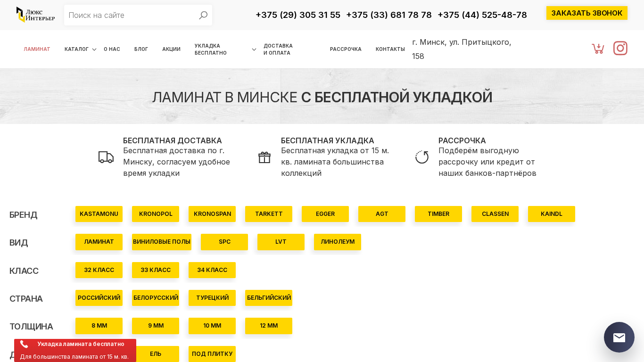Select the 8 мм thickness filter

[99, 326]
